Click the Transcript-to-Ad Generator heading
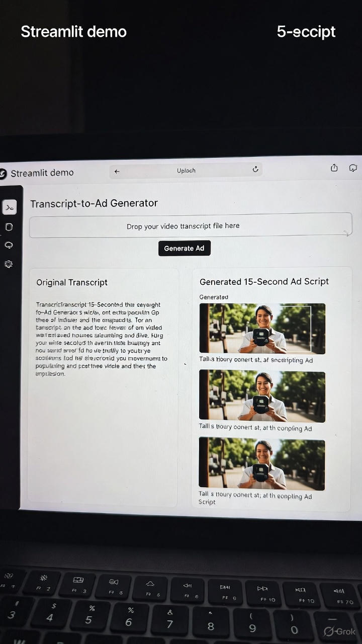The height and width of the screenshot is (644, 362). pyautogui.click(x=94, y=203)
